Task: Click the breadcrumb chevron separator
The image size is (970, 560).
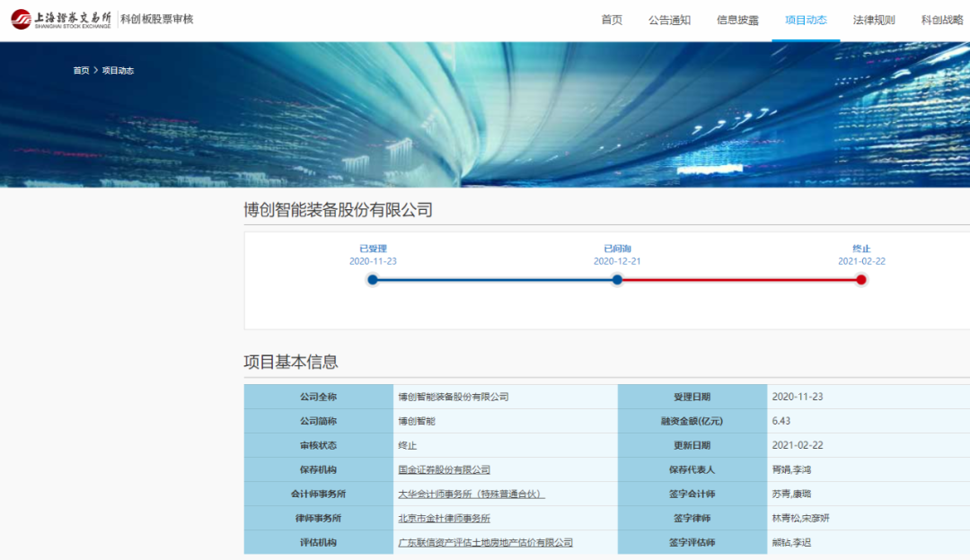Action: [96, 71]
